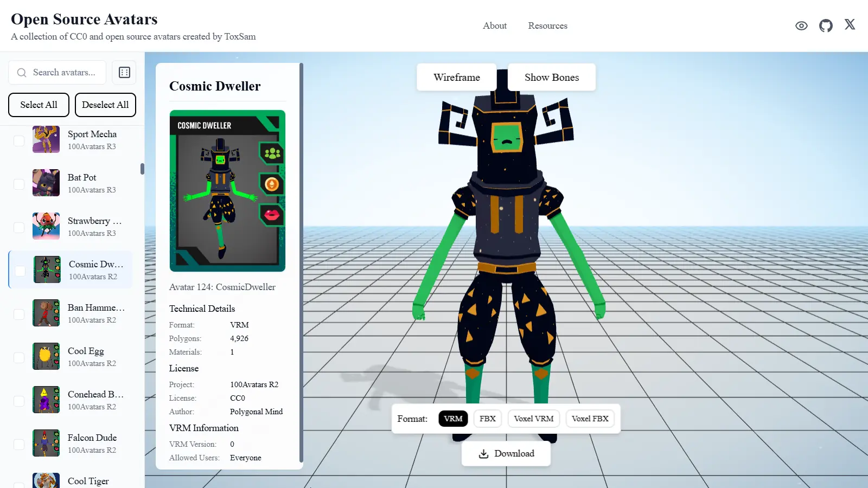Focus the Search avatars input field
Viewport: 868px width, 488px height.
[x=58, y=73]
